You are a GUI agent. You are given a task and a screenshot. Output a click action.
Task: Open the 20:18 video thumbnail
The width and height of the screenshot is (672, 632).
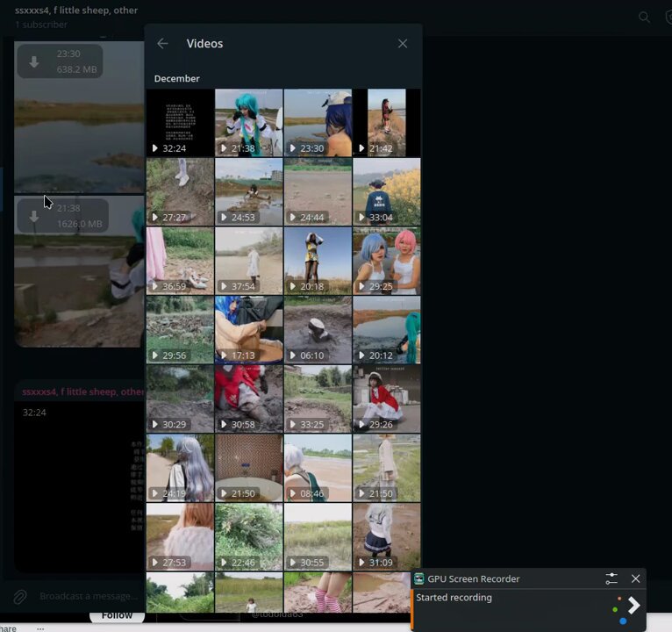318,261
